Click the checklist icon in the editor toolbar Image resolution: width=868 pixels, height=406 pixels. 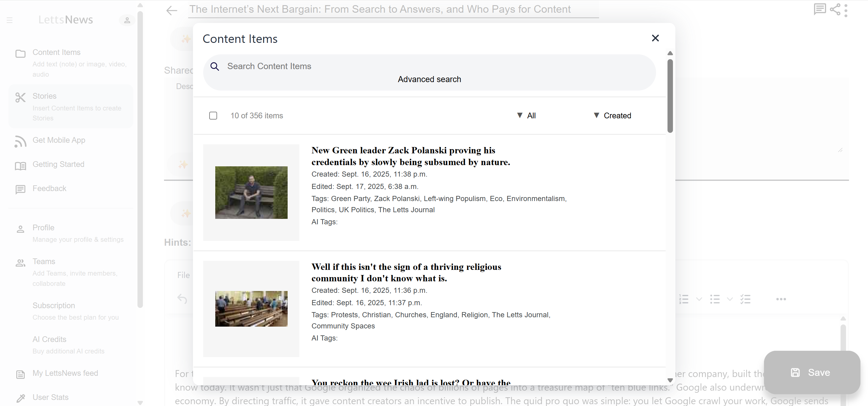pos(745,299)
